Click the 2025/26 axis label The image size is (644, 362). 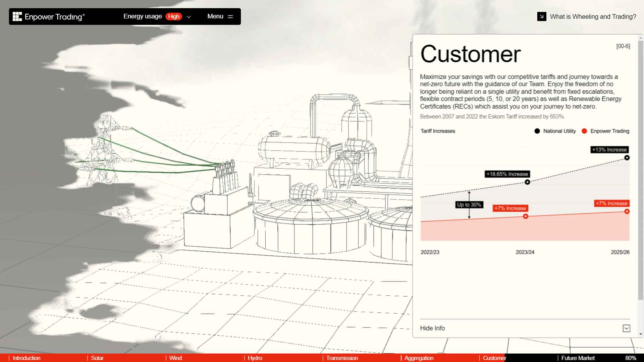(620, 252)
